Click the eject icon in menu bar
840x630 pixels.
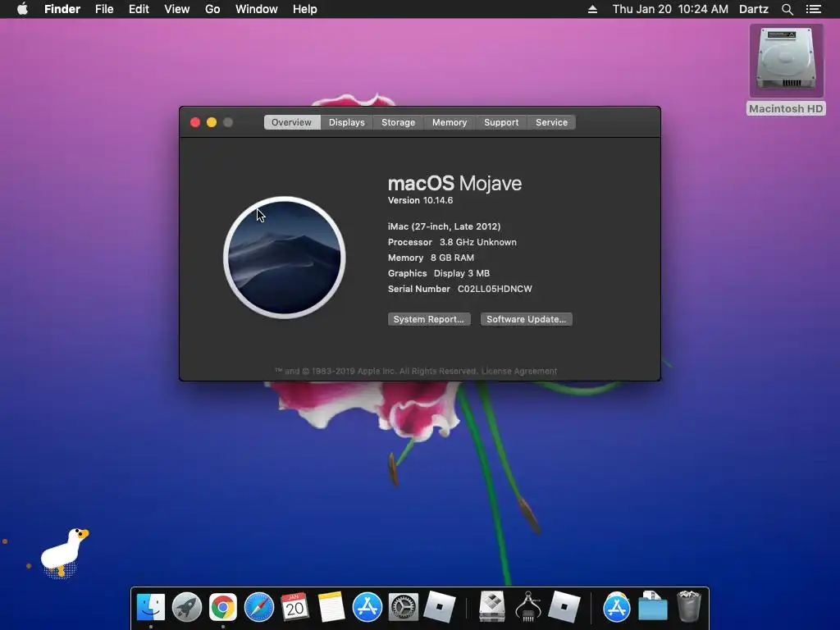[x=592, y=9]
